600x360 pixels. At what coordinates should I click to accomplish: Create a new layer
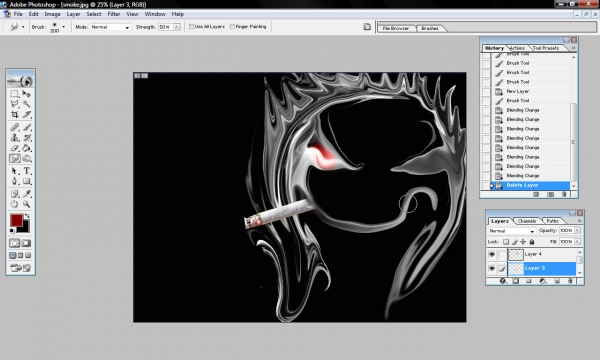(x=557, y=281)
